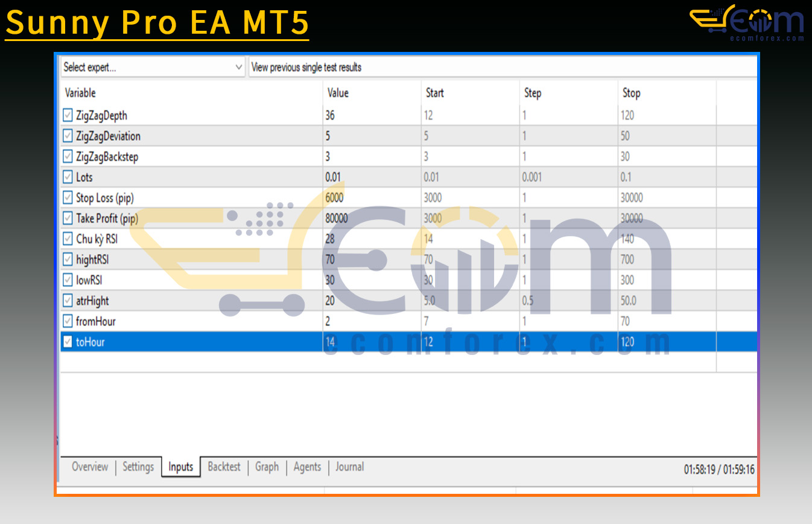Click ZigZagDepth Stop value 120
Viewport: 812px width, 524px height.
coord(627,115)
